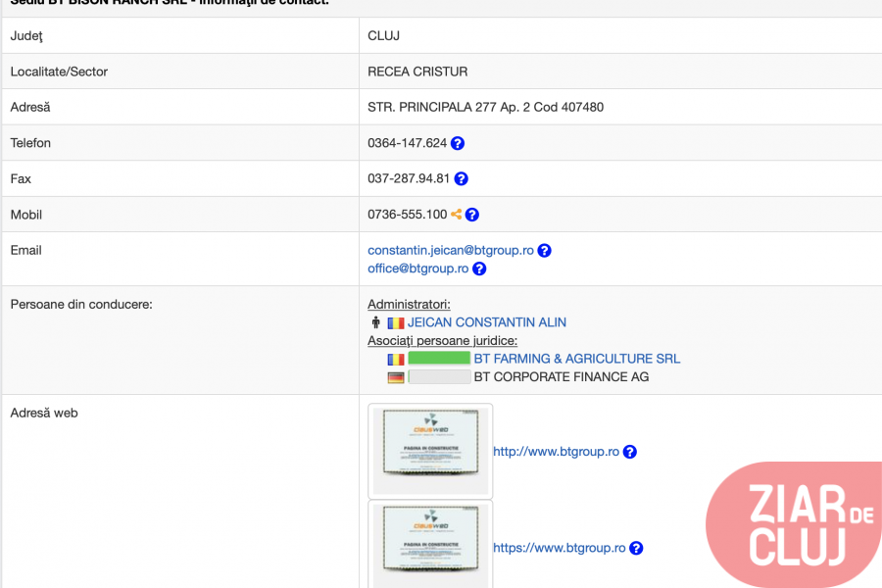The width and height of the screenshot is (882, 588).
Task: Click the BT CORPORATE FINANCE AG text
Action: click(x=562, y=377)
